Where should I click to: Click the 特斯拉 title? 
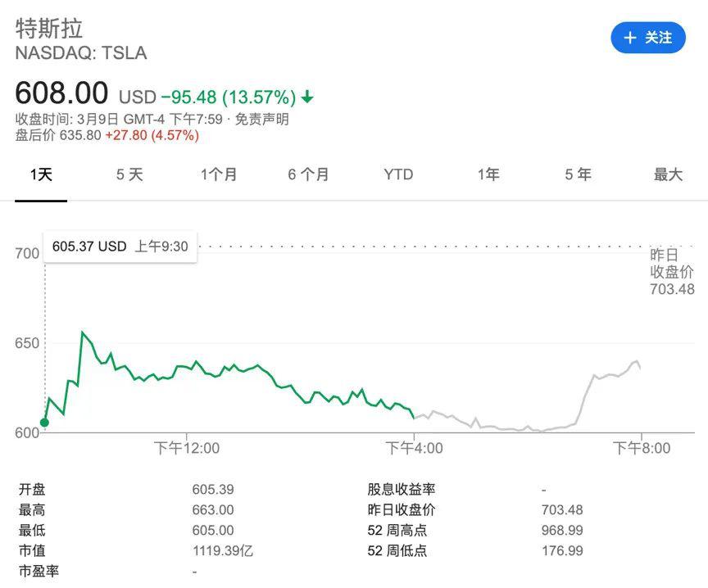coord(49,29)
